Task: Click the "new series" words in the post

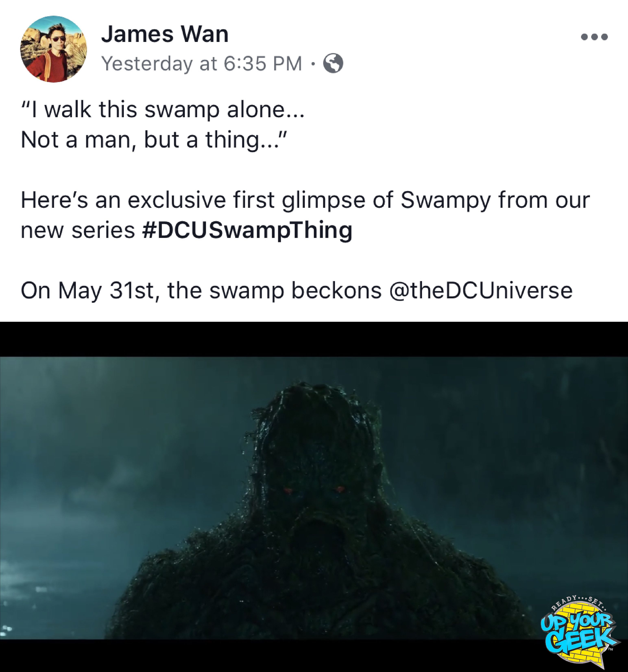Action: 78,230
